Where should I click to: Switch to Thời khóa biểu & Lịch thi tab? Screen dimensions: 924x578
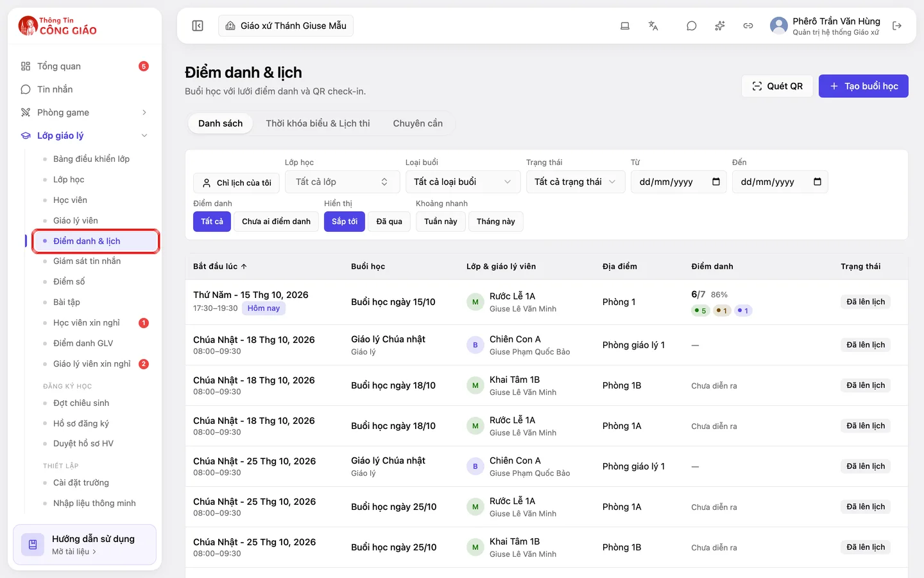coord(318,123)
